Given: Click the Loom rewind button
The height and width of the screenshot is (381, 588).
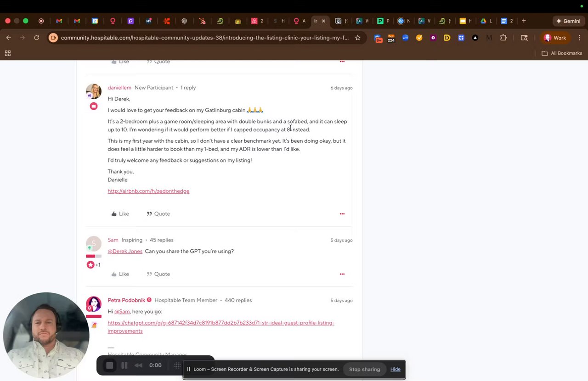Looking at the screenshot, I should click(x=138, y=365).
